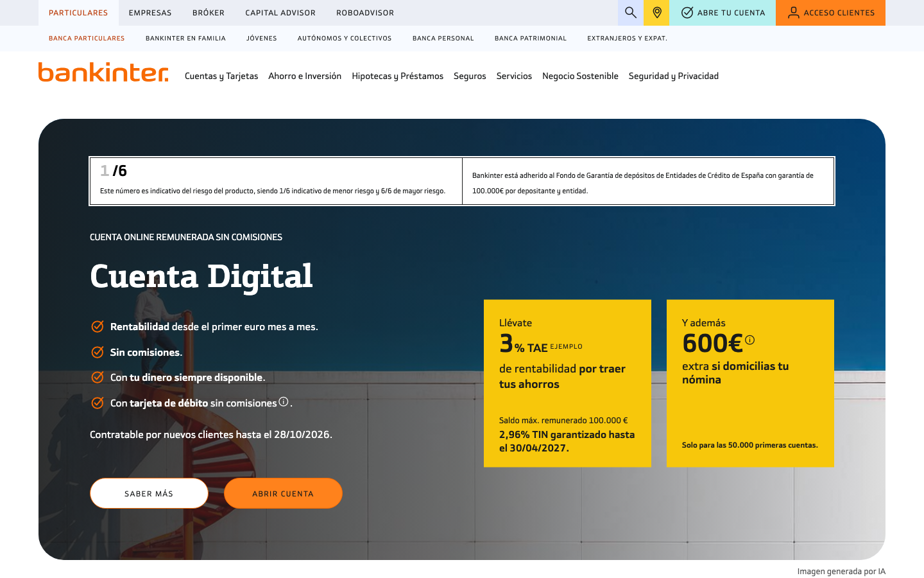Click '2,96% TIN garantizado hasta el 30/04/2027' text
This screenshot has width=924, height=578.
coord(567,441)
